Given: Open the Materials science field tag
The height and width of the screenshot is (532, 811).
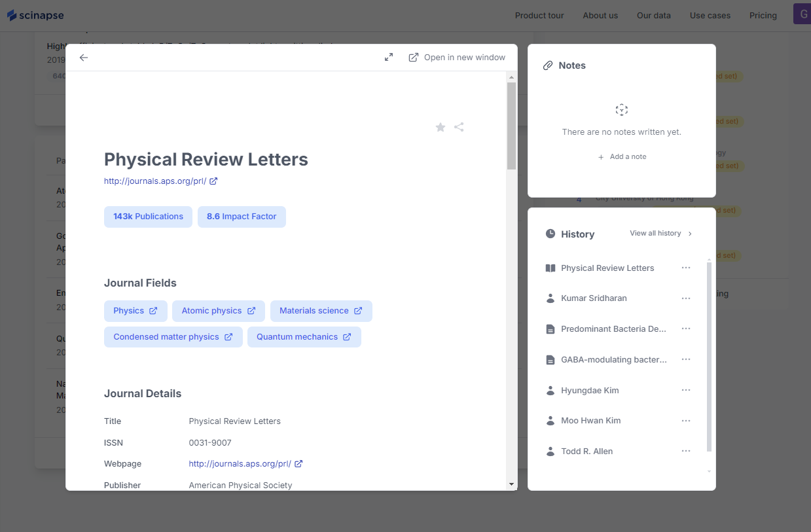Looking at the screenshot, I should (321, 311).
